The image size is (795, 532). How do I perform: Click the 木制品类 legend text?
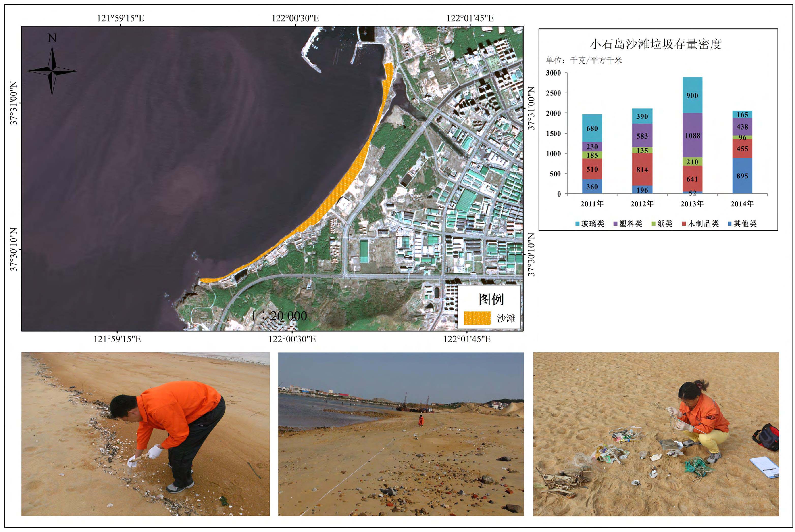point(703,224)
